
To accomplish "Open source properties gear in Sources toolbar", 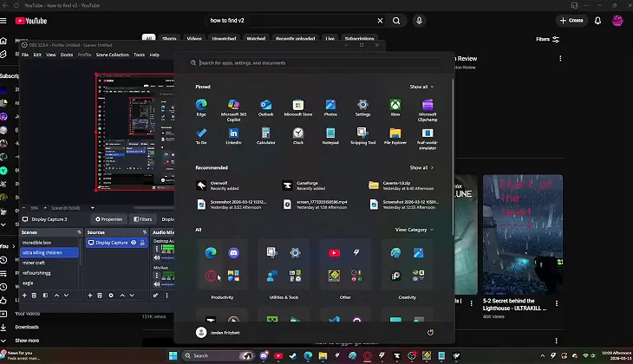I will click(x=111, y=296).
